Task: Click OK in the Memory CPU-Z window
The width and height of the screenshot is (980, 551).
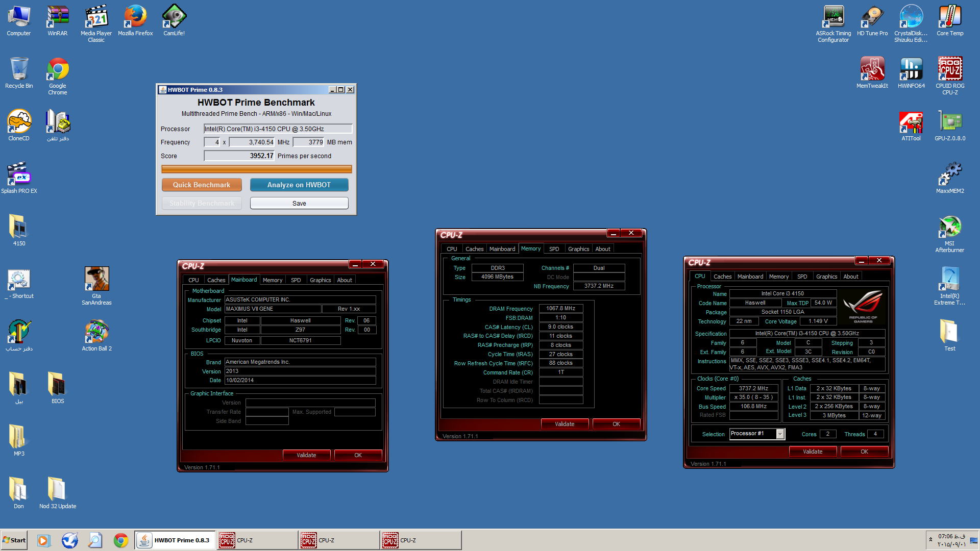Action: [616, 424]
